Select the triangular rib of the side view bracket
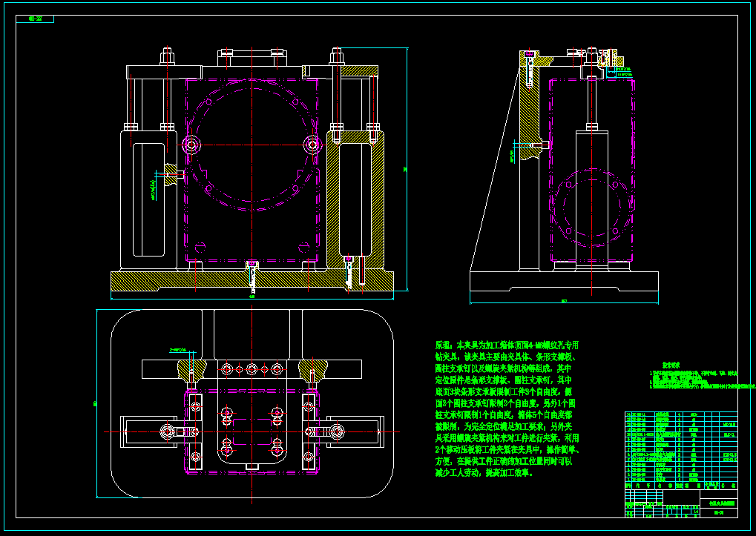The width and height of the screenshot is (756, 536). coord(495,168)
